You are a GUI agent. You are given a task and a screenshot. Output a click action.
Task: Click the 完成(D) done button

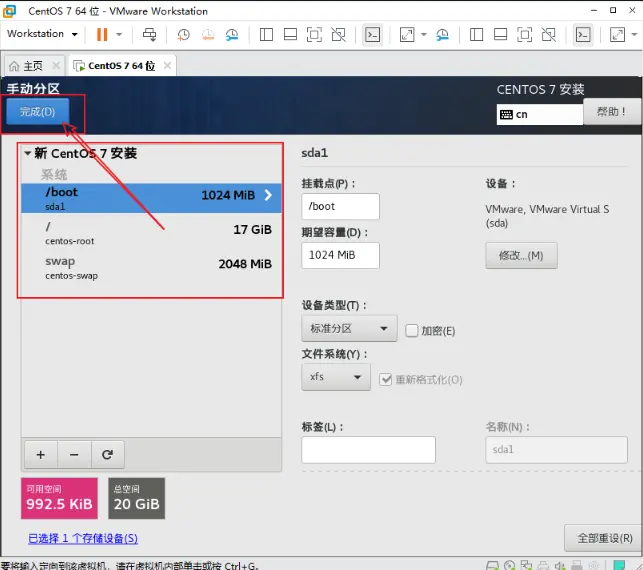[x=38, y=112]
